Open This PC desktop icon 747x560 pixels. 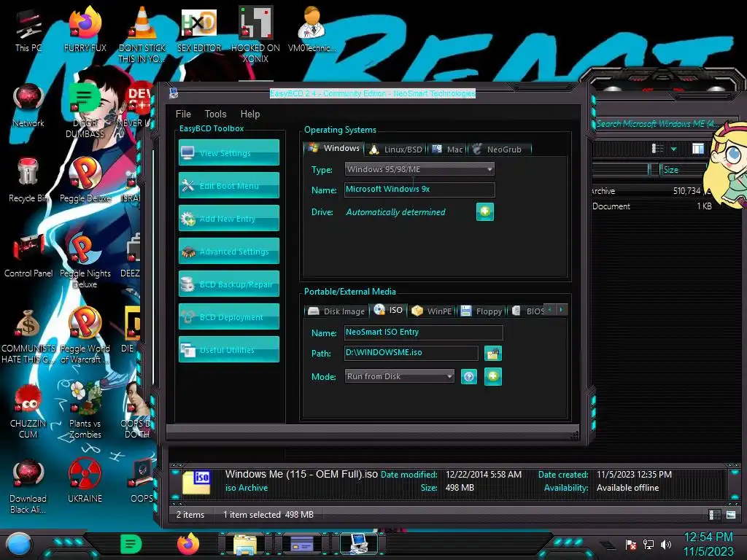[x=28, y=30]
